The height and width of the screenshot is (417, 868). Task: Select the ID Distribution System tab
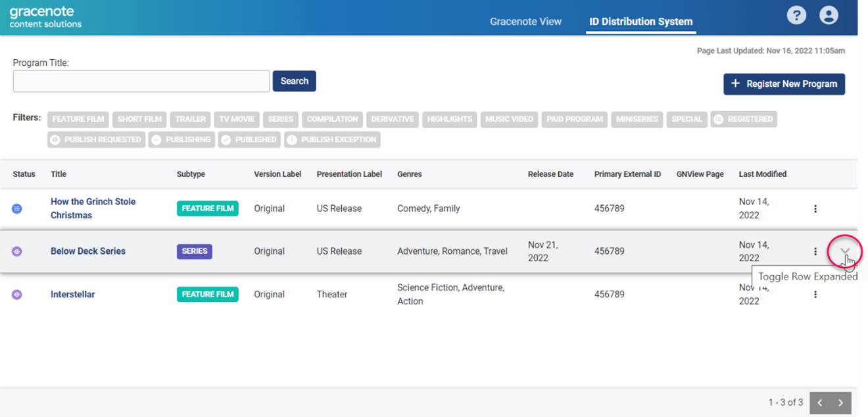click(x=640, y=22)
